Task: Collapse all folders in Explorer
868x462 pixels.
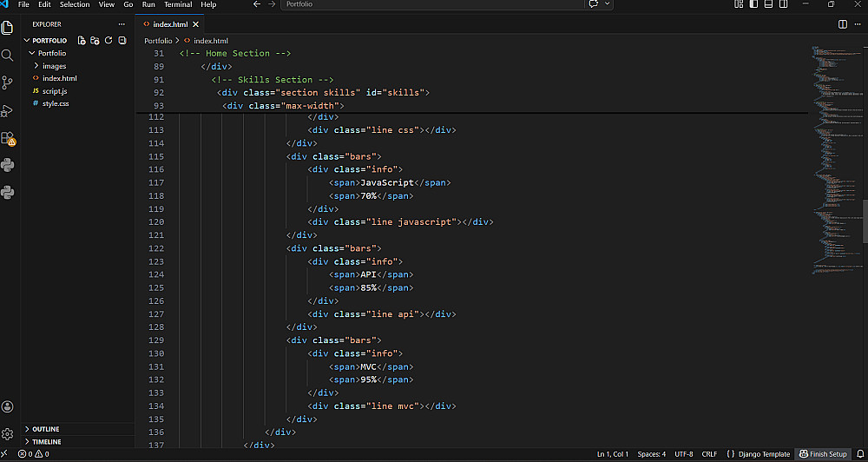Action: 122,40
